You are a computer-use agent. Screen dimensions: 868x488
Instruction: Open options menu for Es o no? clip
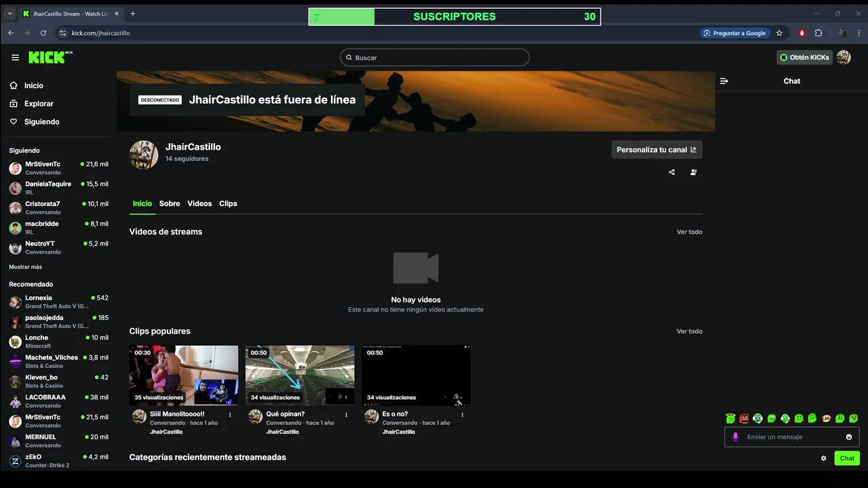[x=462, y=415]
